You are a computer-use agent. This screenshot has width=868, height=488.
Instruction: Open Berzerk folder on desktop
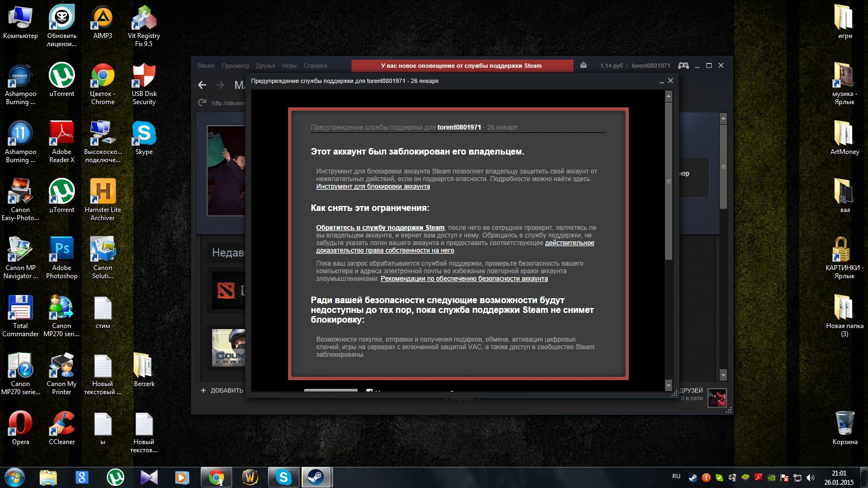[x=144, y=370]
